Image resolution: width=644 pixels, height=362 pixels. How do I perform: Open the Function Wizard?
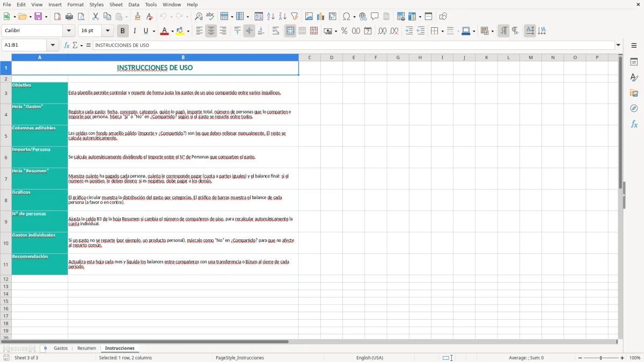click(x=67, y=46)
